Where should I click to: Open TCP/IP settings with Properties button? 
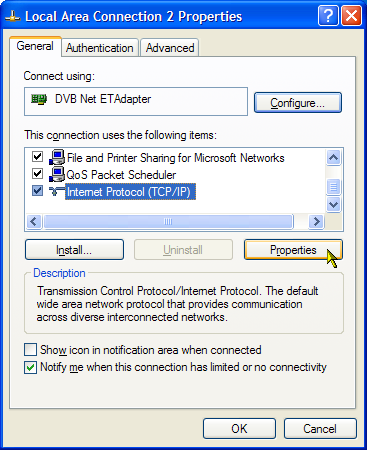pyautogui.click(x=293, y=250)
